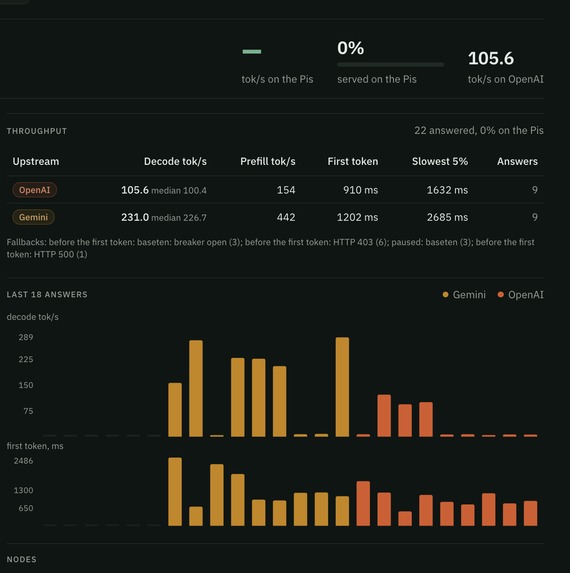The height and width of the screenshot is (573, 570).
Task: Click the Decode tok/s column header
Action: pyautogui.click(x=175, y=162)
